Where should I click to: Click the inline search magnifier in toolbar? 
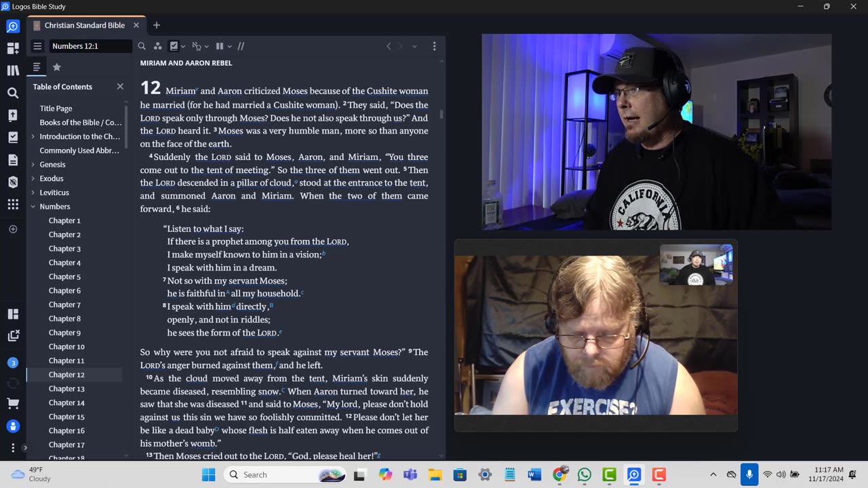pyautogui.click(x=142, y=46)
